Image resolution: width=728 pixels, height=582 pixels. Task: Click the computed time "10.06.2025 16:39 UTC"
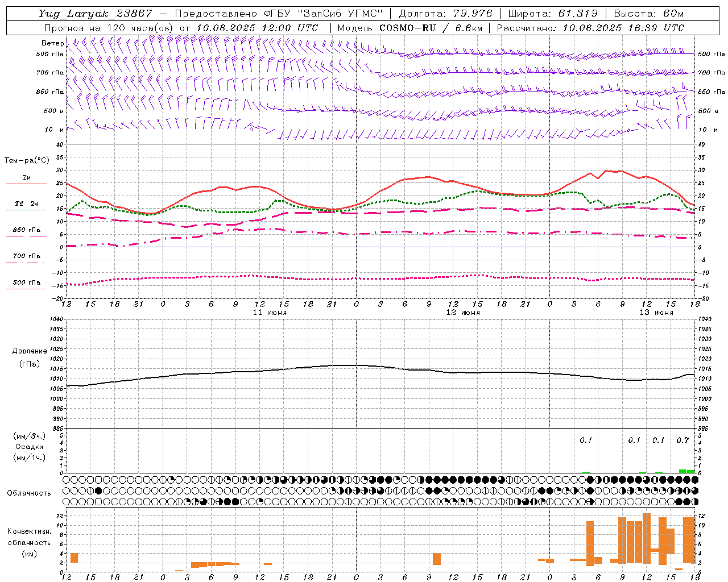(x=623, y=28)
